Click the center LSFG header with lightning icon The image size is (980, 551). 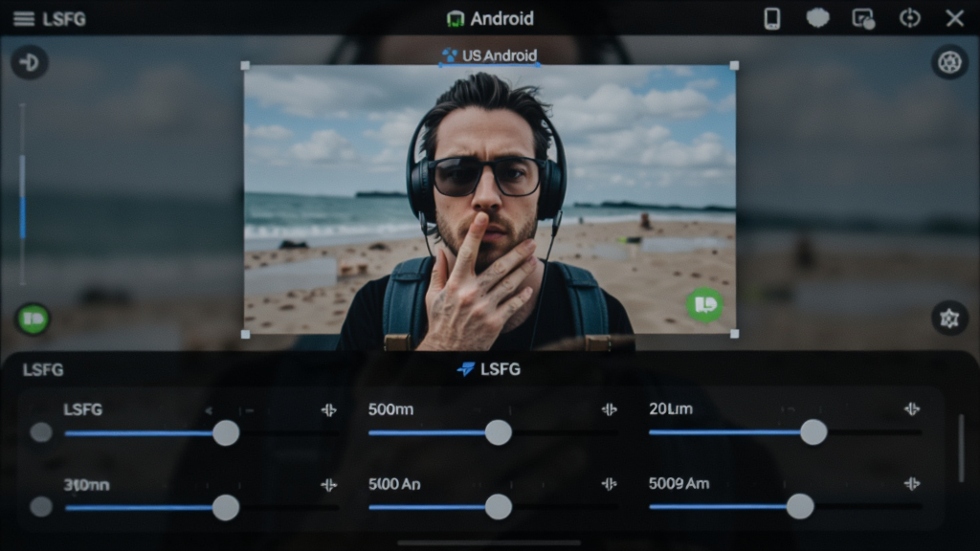[489, 369]
